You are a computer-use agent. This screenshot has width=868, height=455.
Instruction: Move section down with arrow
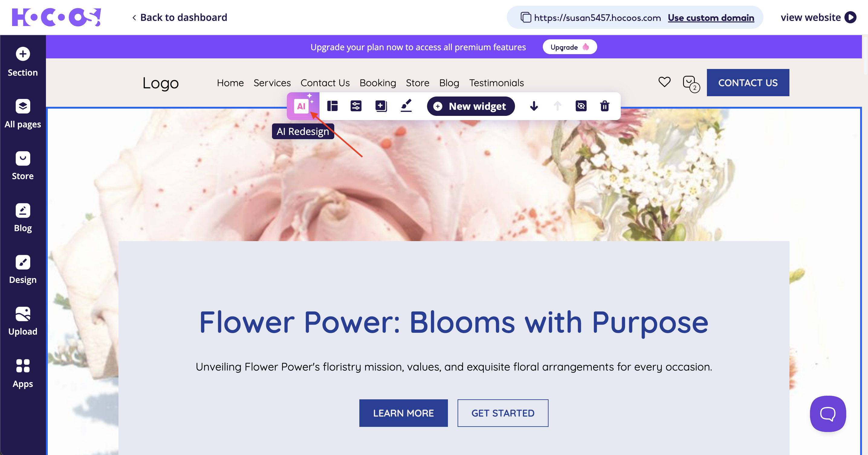point(534,106)
